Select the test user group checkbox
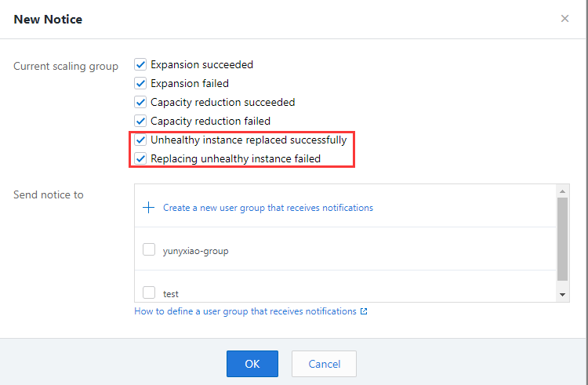588x385 pixels. [x=149, y=292]
